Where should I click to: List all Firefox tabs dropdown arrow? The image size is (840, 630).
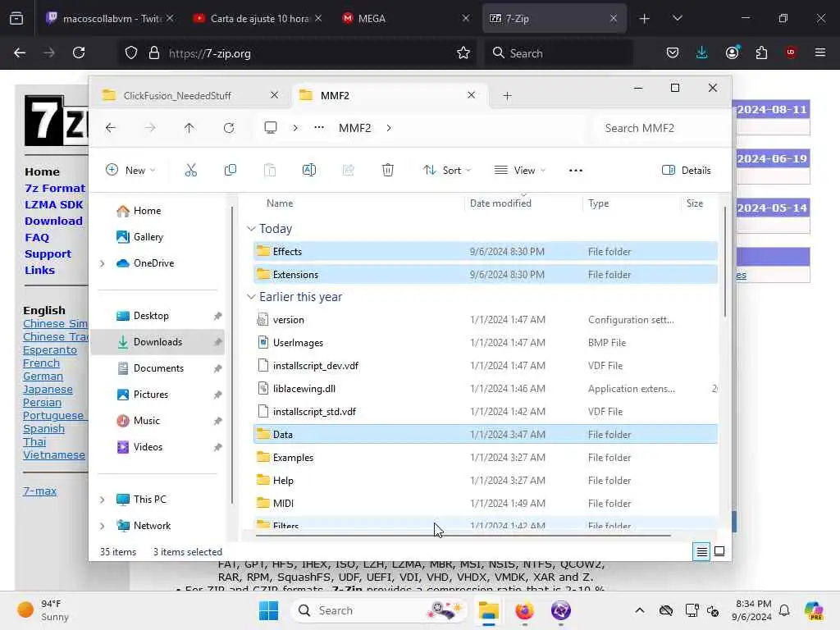tap(677, 18)
